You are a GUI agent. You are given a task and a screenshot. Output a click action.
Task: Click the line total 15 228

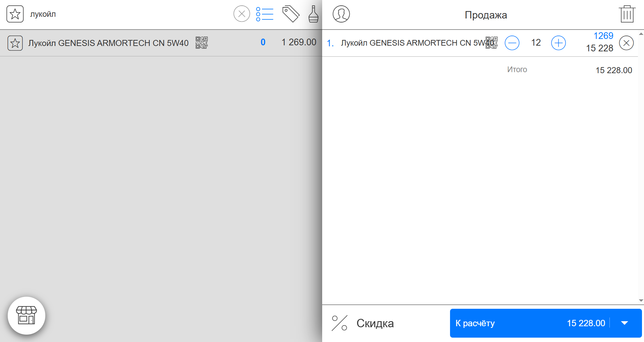click(600, 48)
